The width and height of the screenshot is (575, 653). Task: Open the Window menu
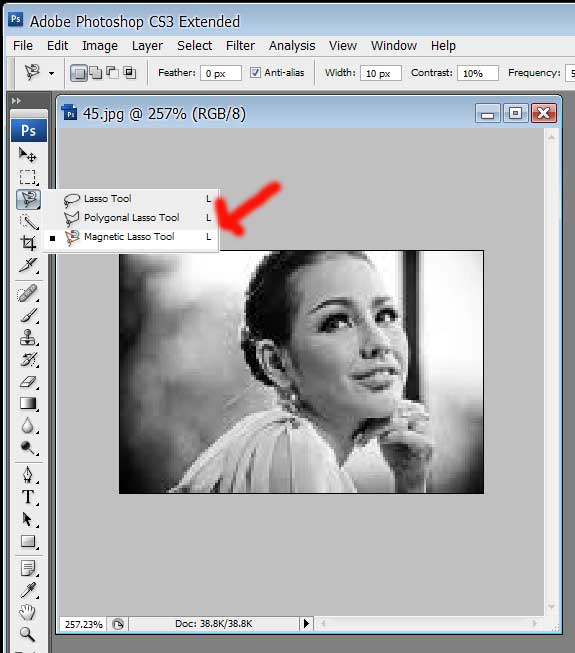pyautogui.click(x=394, y=45)
